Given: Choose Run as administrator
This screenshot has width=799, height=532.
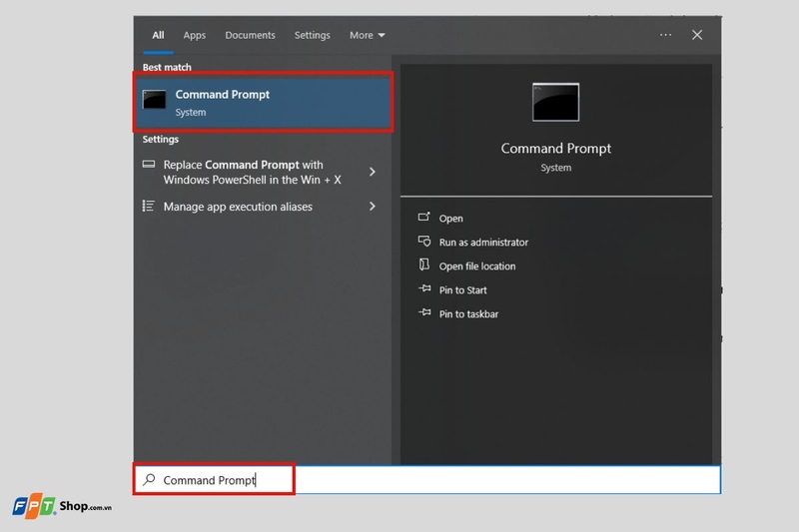Looking at the screenshot, I should tap(483, 243).
